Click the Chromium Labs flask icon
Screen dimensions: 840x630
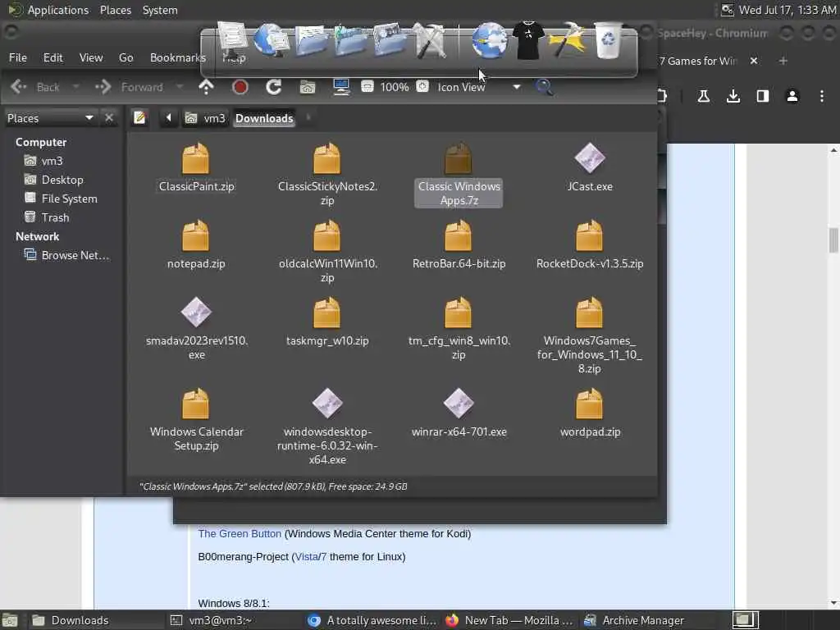[x=703, y=96]
